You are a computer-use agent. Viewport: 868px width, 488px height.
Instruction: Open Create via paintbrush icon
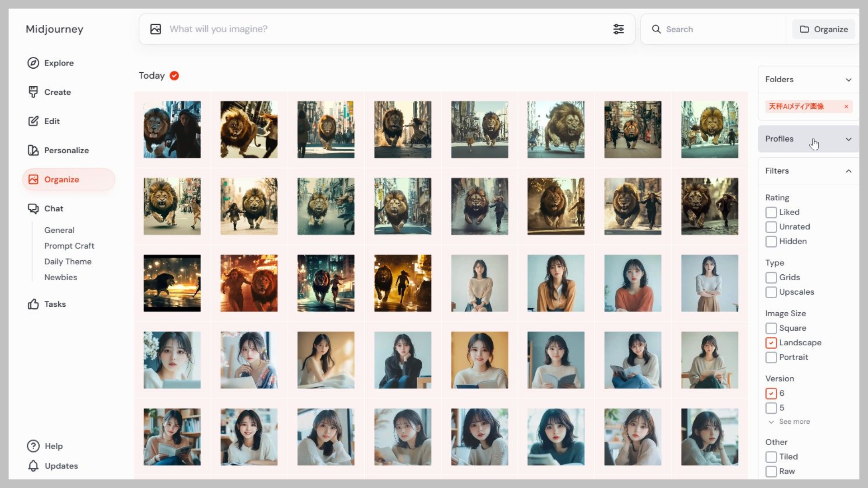pos(33,92)
